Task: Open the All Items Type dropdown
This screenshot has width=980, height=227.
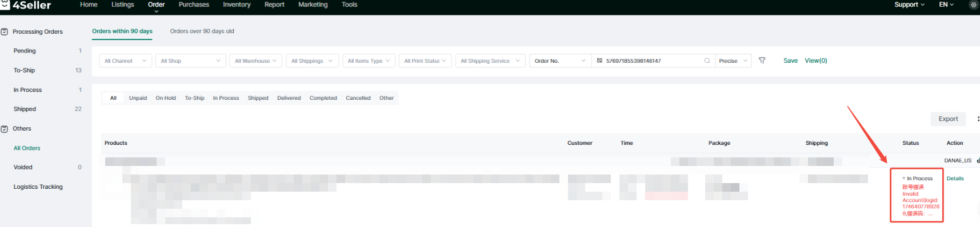Action: [369, 60]
